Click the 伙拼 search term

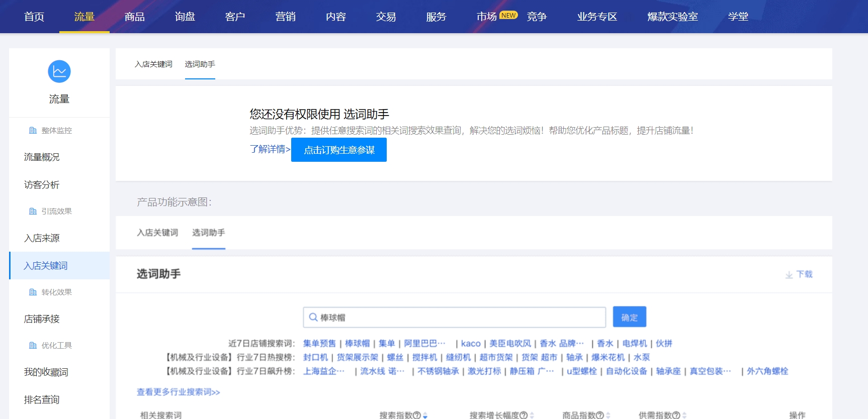[664, 344]
